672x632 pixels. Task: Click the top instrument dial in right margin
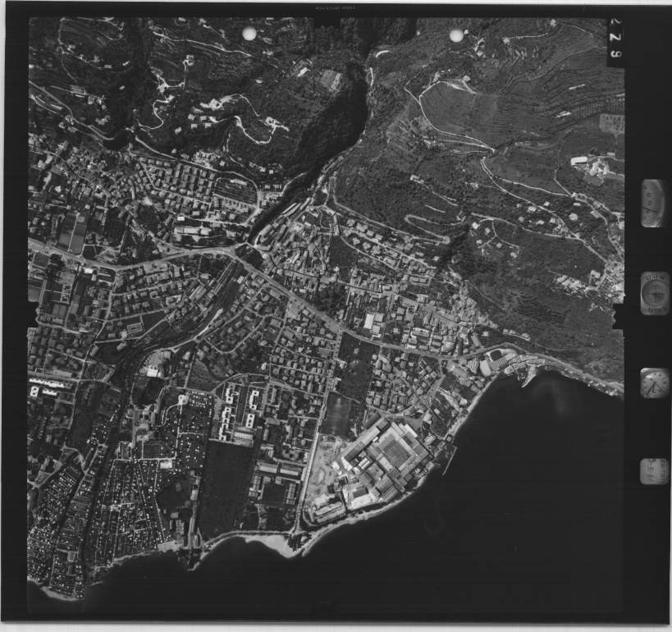[x=653, y=203]
